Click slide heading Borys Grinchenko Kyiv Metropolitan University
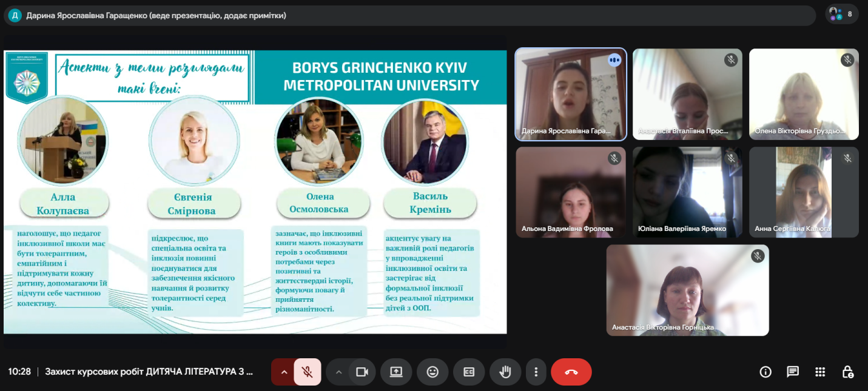 point(382,76)
